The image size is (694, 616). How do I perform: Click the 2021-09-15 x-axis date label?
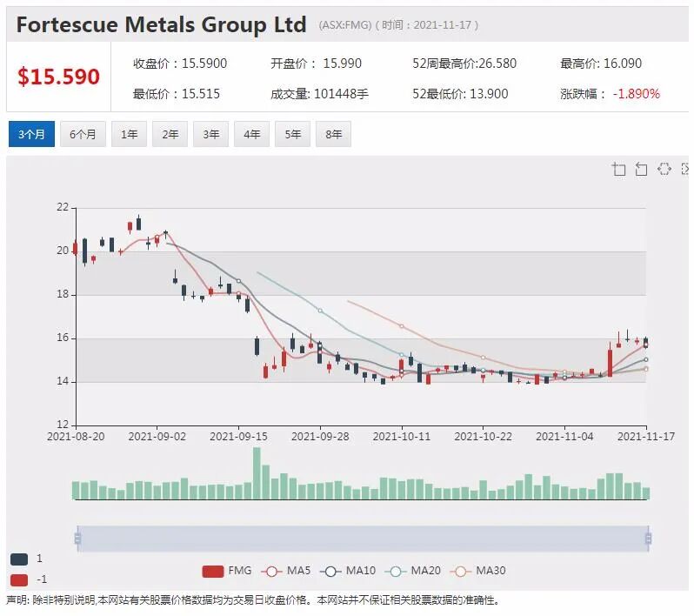click(238, 437)
